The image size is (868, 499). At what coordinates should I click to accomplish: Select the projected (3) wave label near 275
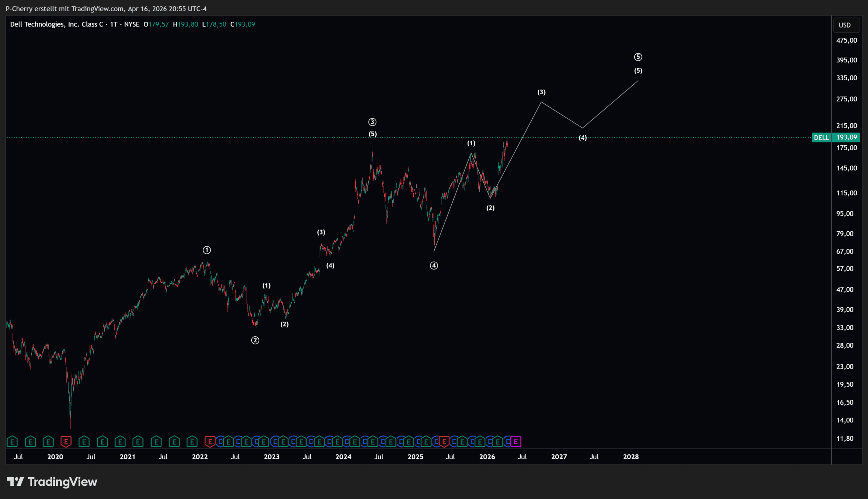(x=541, y=92)
